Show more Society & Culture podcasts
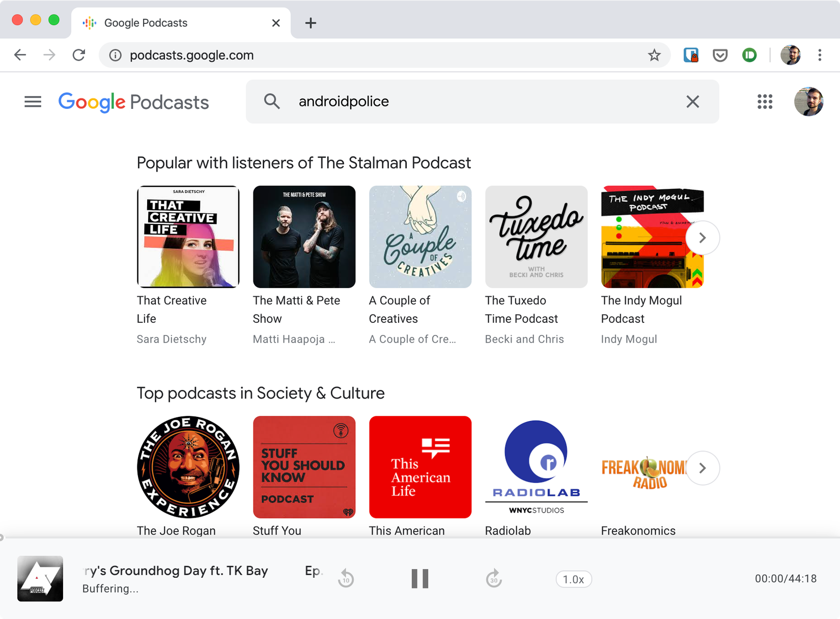 703,468
